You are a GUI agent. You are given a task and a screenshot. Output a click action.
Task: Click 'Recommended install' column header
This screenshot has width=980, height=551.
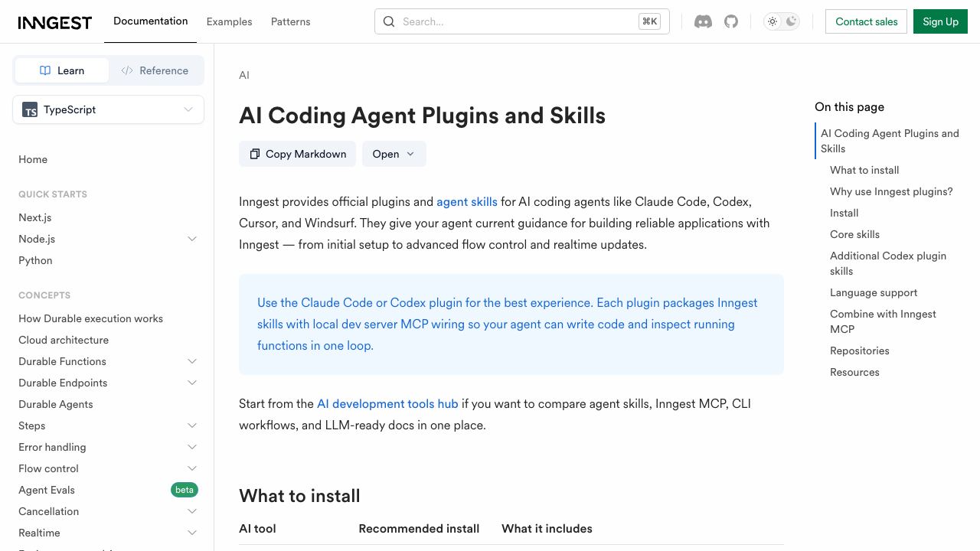419,529
